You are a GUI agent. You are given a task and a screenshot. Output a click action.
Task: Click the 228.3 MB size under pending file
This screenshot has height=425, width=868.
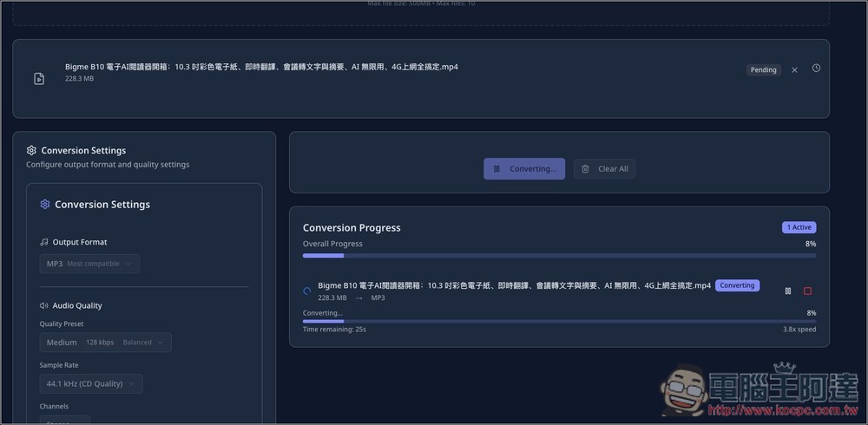click(79, 79)
